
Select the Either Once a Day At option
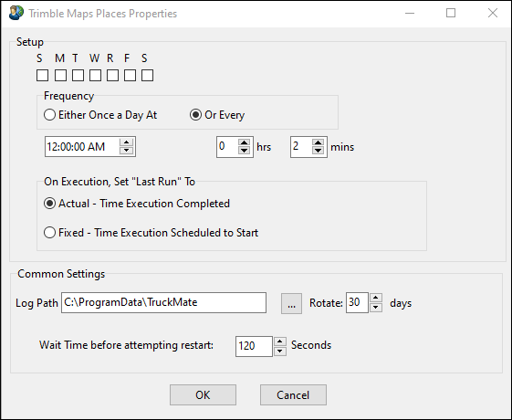tap(100, 115)
